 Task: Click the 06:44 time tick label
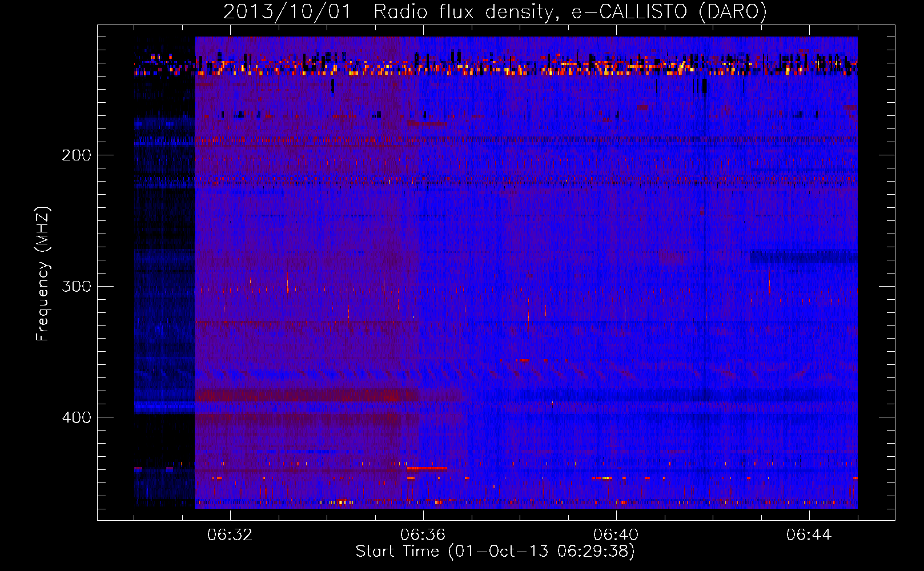809,535
